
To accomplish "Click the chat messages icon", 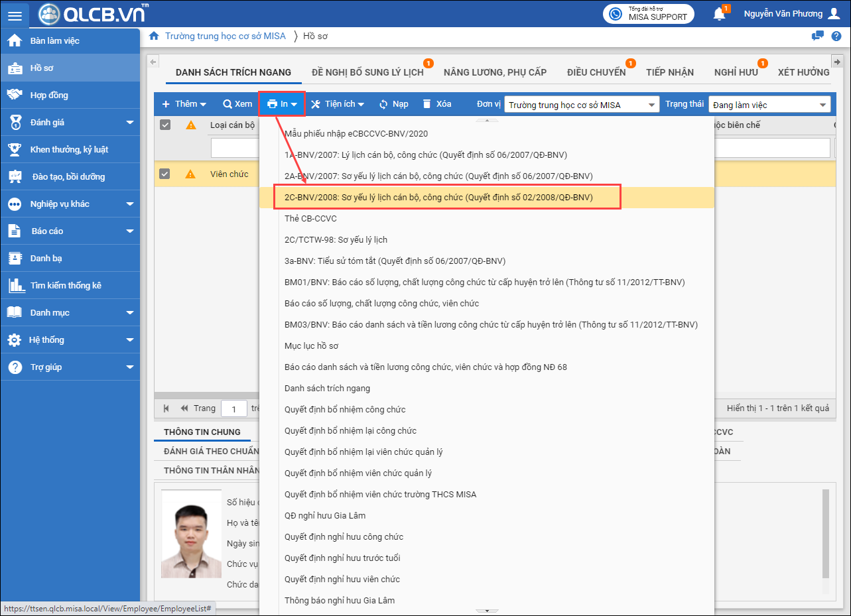I will [x=818, y=36].
